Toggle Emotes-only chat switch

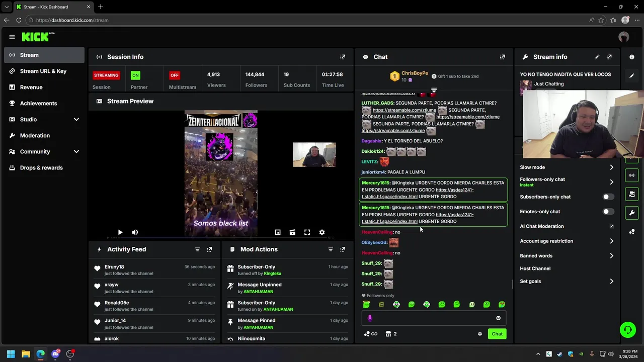click(x=608, y=212)
